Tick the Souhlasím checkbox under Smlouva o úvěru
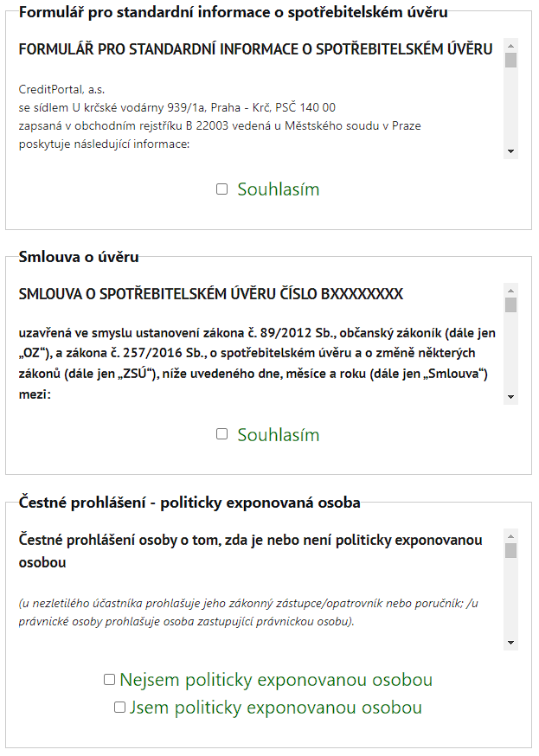539x756 pixels. click(x=222, y=434)
